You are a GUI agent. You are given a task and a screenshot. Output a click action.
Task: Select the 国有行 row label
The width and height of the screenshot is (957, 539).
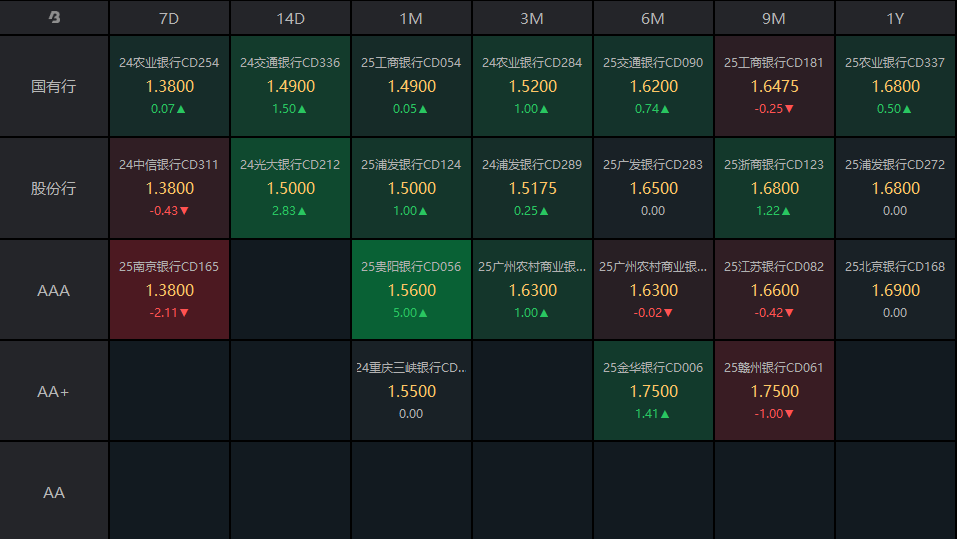(x=54, y=86)
